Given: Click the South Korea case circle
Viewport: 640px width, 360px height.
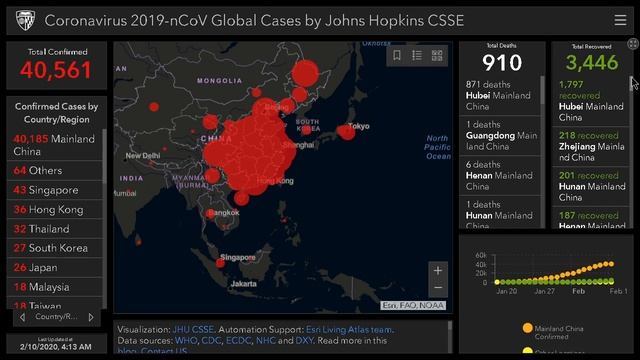Looking at the screenshot, I should [307, 130].
